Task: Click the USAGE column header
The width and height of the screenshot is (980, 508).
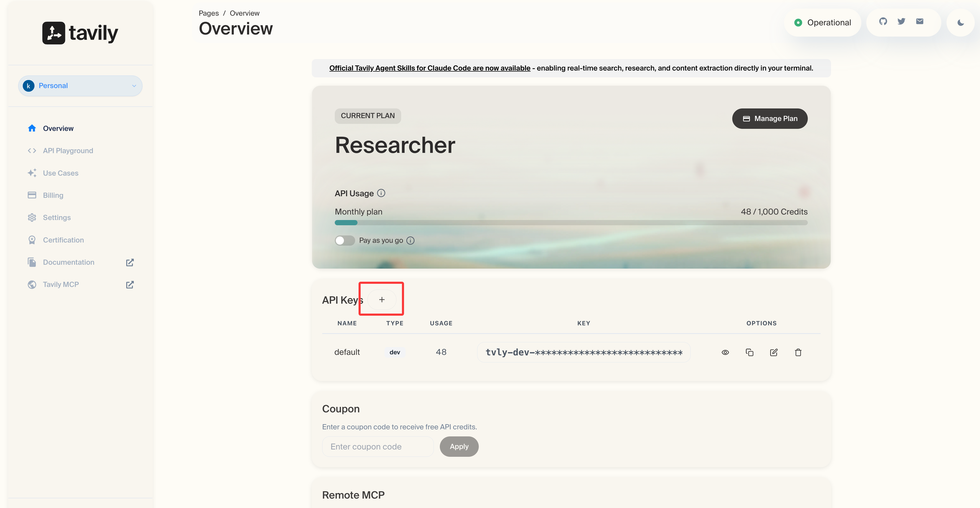Action: pyautogui.click(x=441, y=324)
